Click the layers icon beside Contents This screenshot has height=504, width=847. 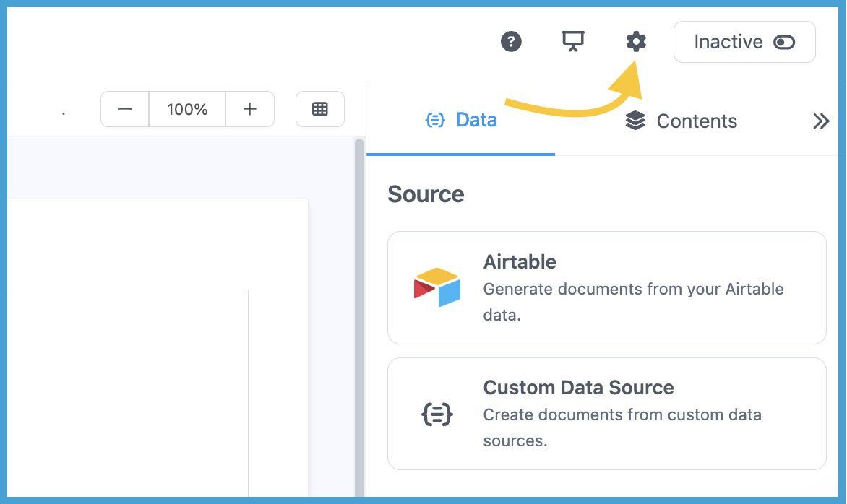tap(635, 121)
